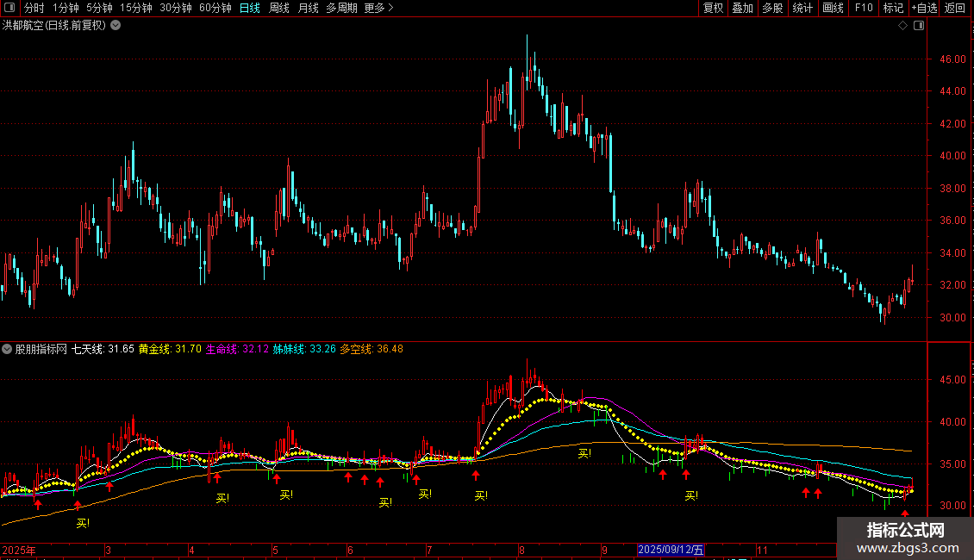Expand the 股朋指标网 indicator dropdown arrow
This screenshot has height=560, width=974.
(8, 349)
